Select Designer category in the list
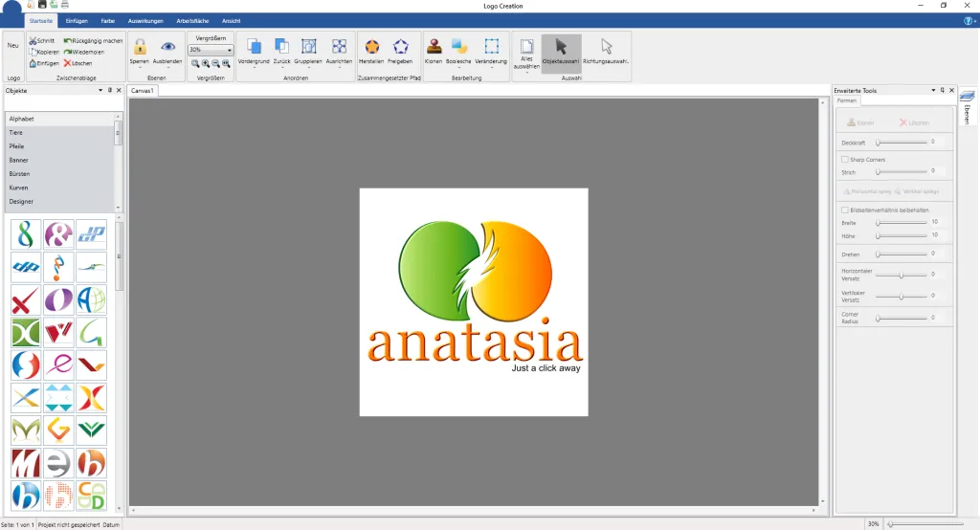 coord(60,201)
